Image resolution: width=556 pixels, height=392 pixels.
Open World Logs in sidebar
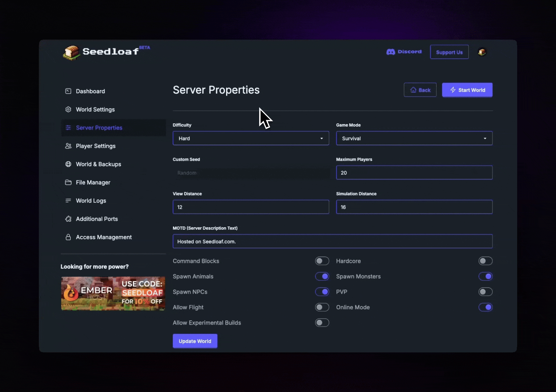[113, 201]
